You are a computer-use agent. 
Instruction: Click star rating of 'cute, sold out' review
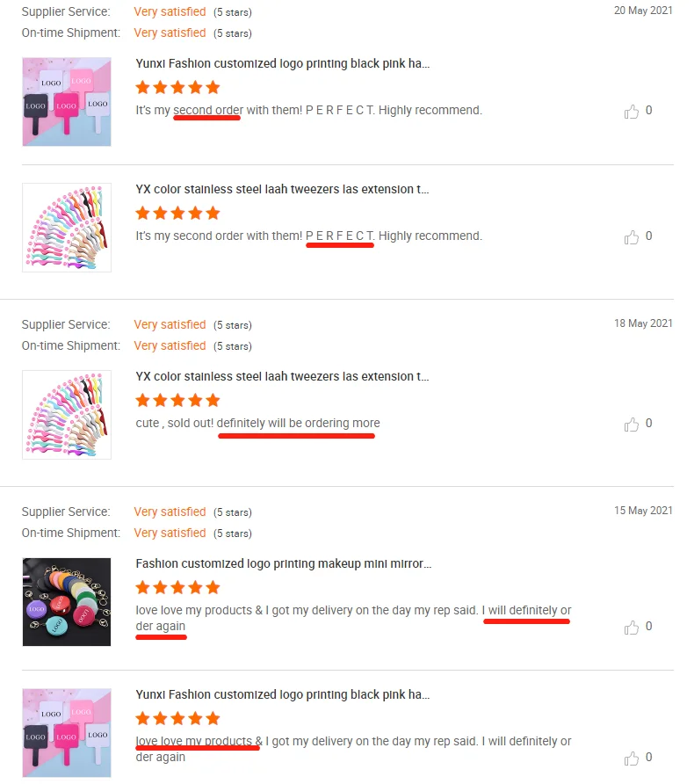coord(177,400)
